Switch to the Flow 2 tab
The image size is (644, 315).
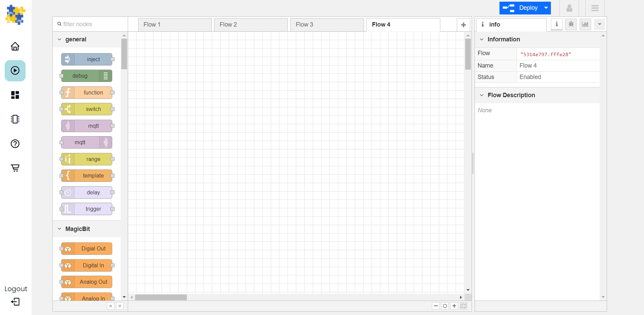click(x=251, y=25)
